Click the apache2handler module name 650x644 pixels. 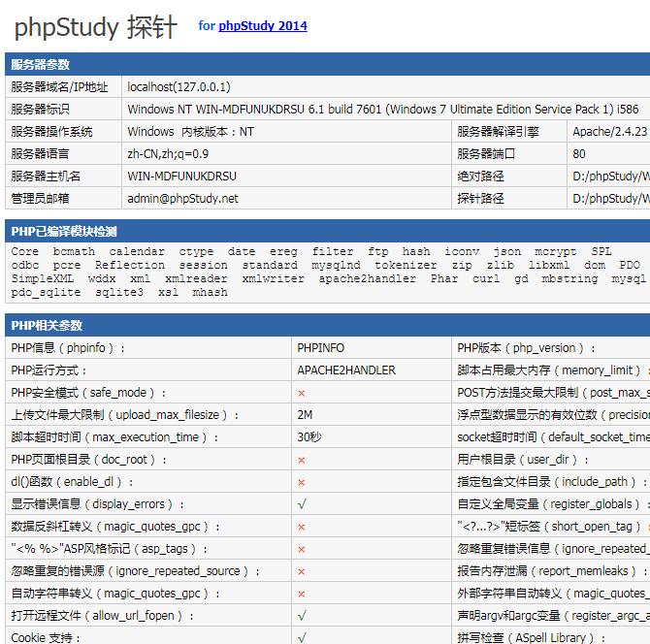coord(368,278)
